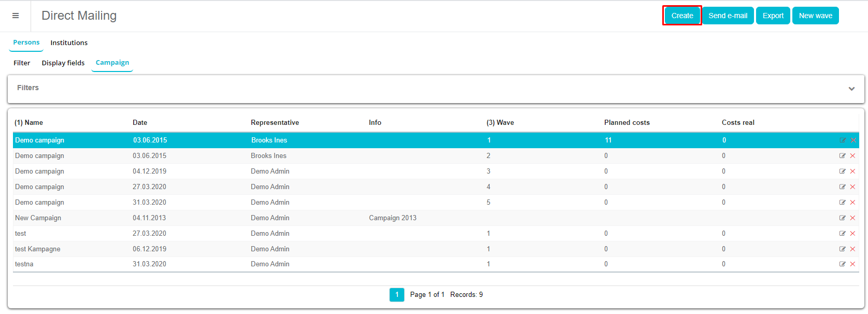Click the Send e-mail button
Image resolution: width=868 pixels, height=314 pixels.
(728, 16)
